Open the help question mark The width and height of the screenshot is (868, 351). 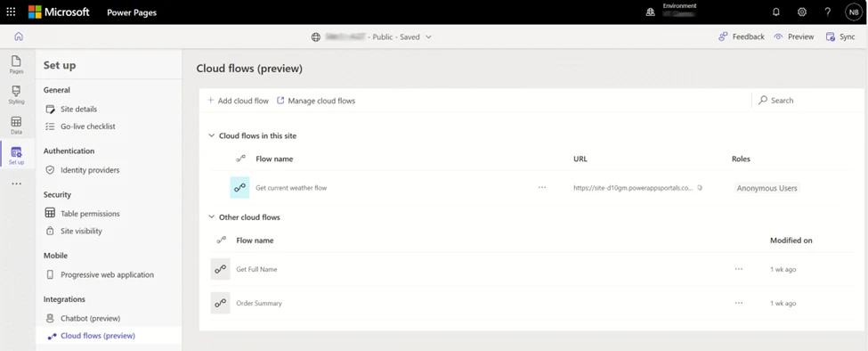point(828,12)
